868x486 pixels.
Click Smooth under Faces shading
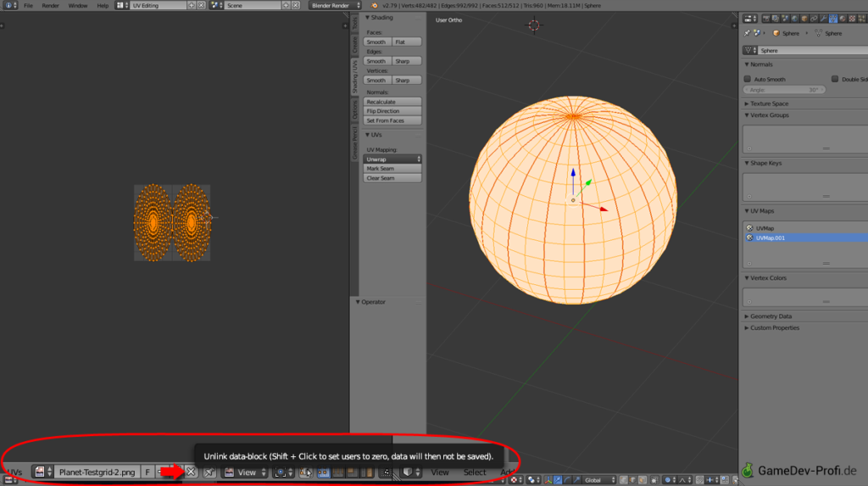(377, 42)
